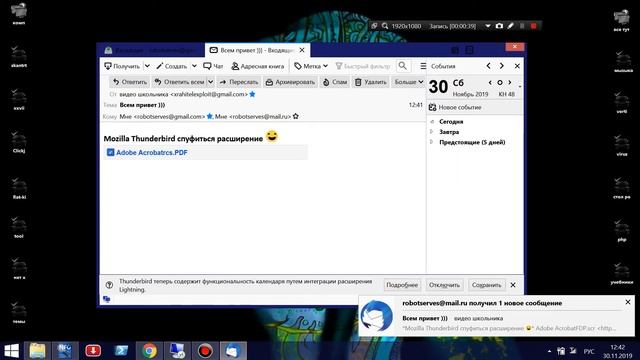Open File Explorer from the taskbar

click(x=38, y=351)
